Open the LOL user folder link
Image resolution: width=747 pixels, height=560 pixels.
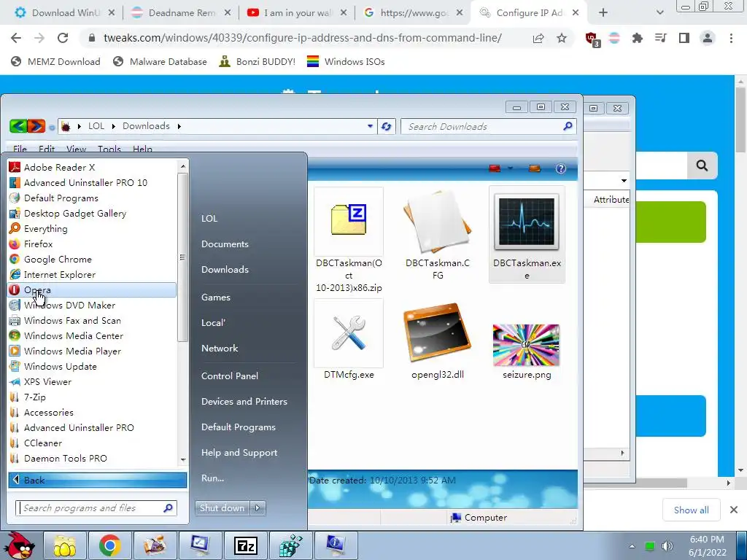tap(209, 218)
